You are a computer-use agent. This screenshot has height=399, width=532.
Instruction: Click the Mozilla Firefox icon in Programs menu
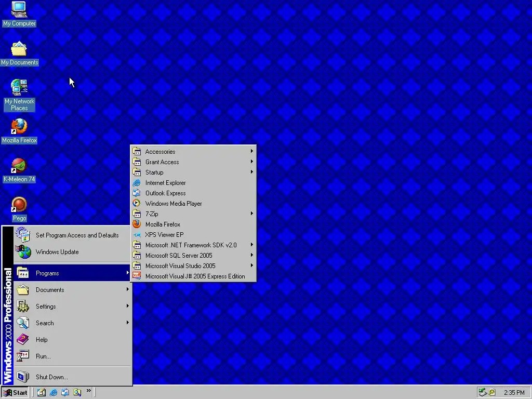click(137, 224)
